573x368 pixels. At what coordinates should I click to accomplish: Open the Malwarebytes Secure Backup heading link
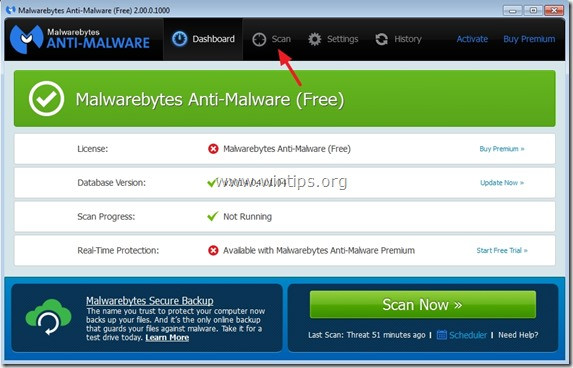(150, 301)
